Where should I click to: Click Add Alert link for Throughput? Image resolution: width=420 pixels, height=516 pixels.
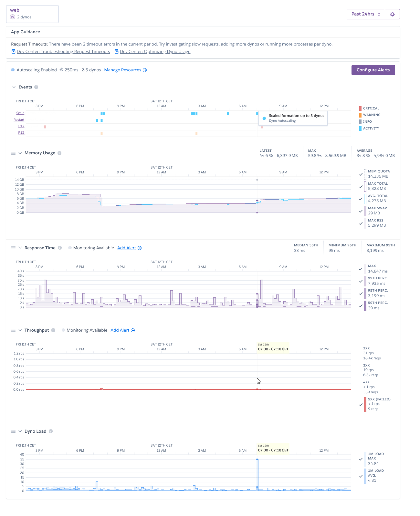(x=120, y=330)
